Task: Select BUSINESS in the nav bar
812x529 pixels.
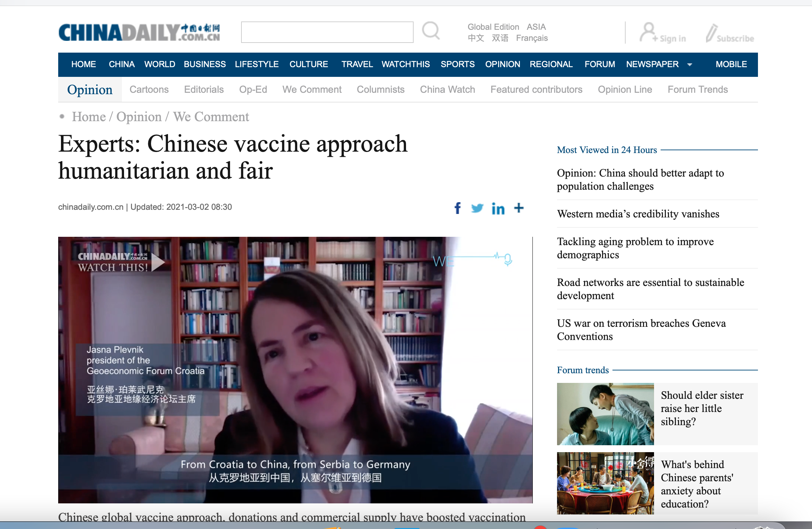Action: 205,64
